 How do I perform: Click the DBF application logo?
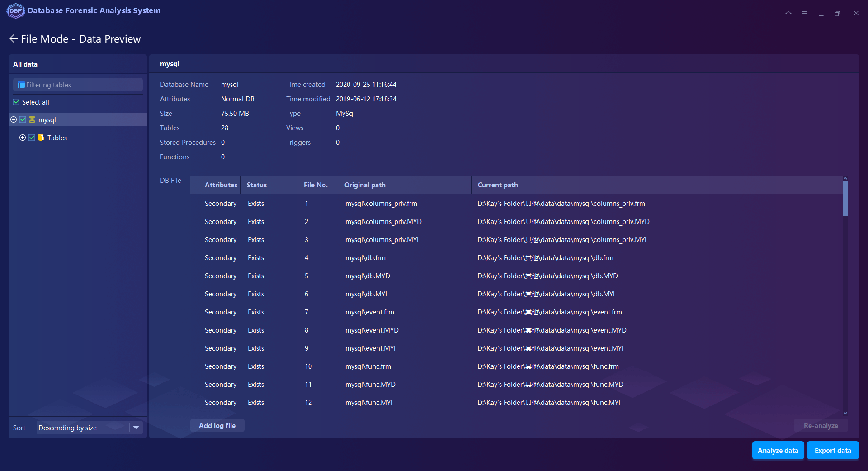click(x=15, y=10)
